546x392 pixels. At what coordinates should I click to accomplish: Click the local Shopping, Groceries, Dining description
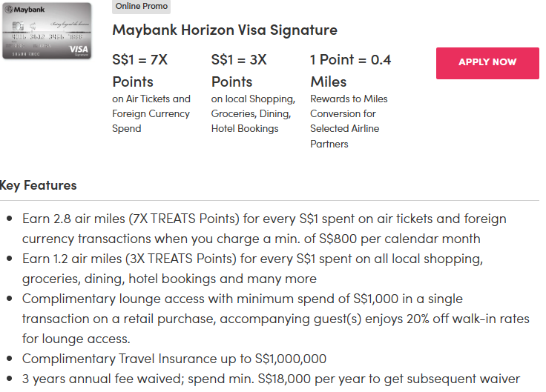[x=253, y=113]
